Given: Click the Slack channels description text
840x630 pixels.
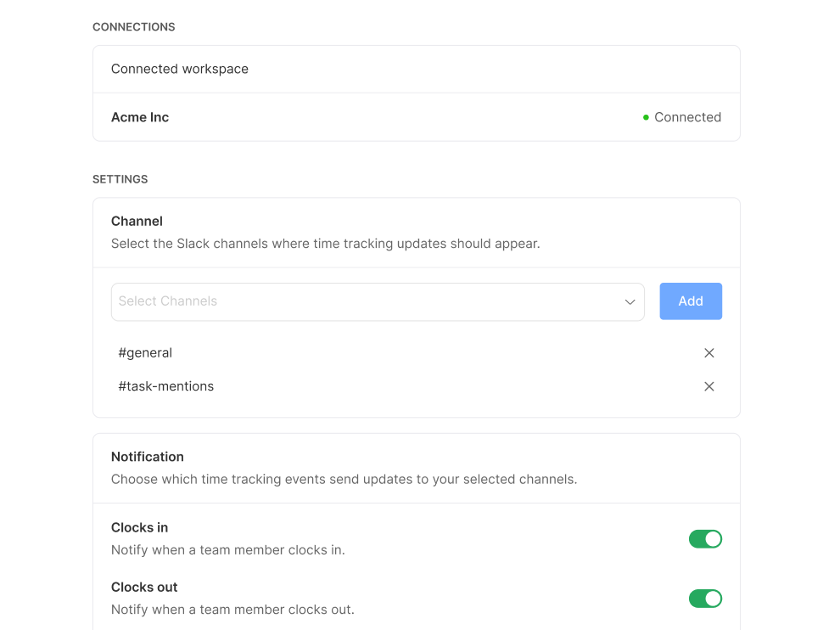Looking at the screenshot, I should 325,244.
